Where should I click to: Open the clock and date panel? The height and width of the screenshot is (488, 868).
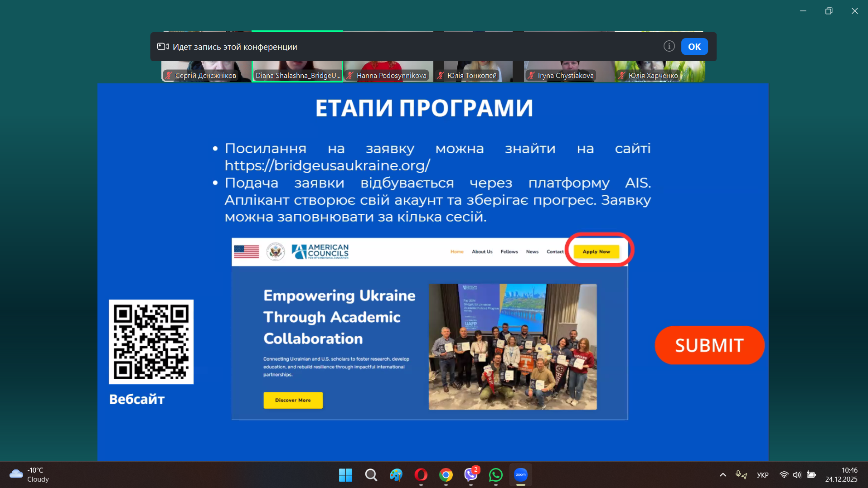(841, 475)
